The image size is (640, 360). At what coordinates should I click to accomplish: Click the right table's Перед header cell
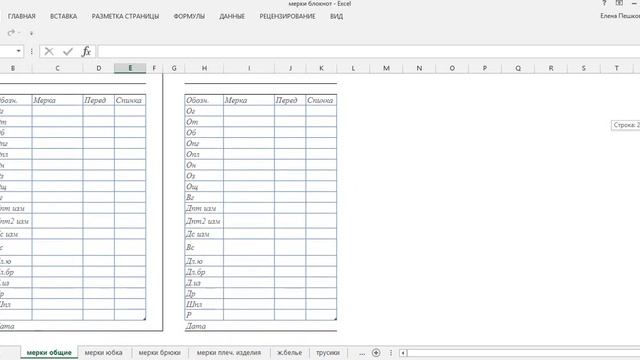[290, 100]
